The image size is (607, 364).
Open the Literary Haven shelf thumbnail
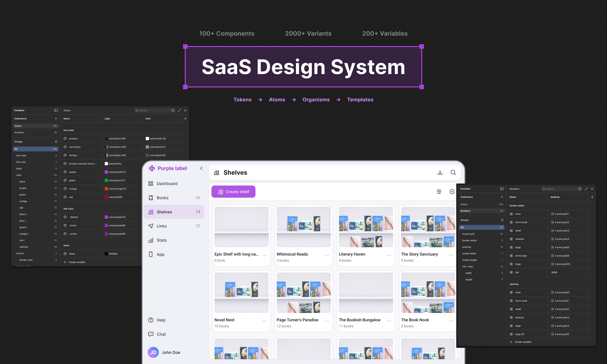(x=366, y=227)
